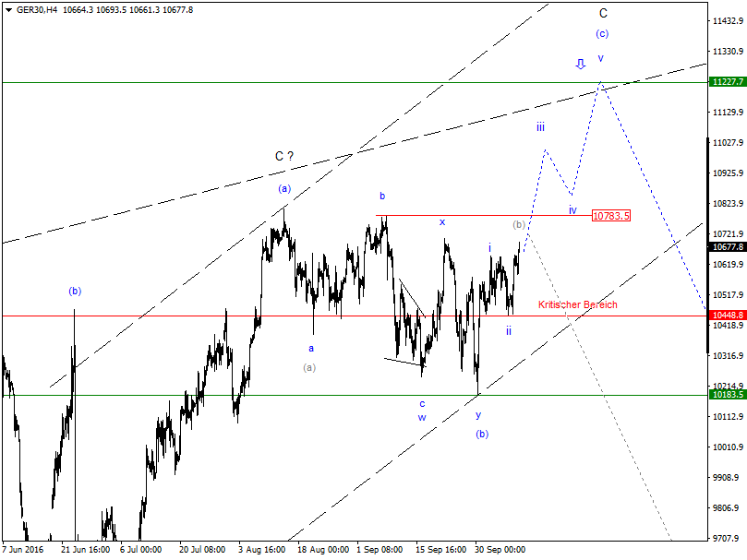Click the '3 Aug 16:00' date axis label

coord(262,549)
